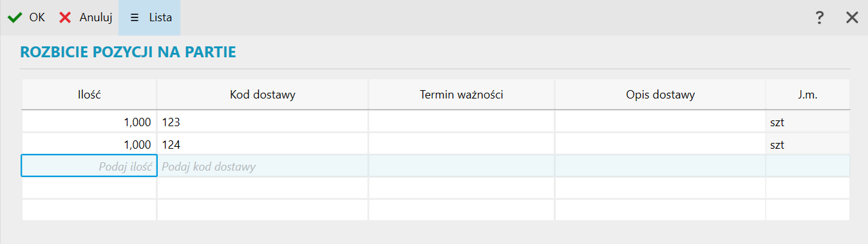Click the Opis dostawy column header

[x=661, y=95]
